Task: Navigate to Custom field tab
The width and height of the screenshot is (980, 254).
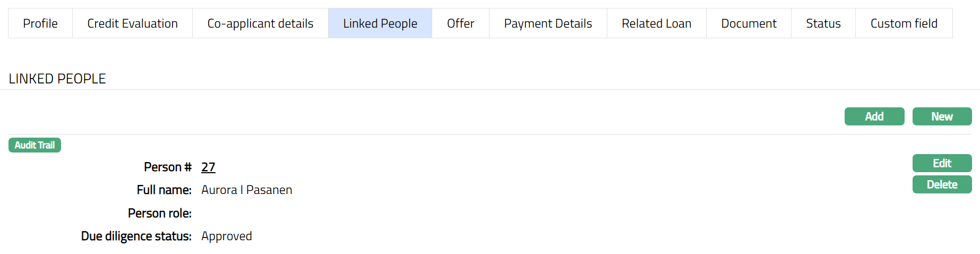Action: 904,23
